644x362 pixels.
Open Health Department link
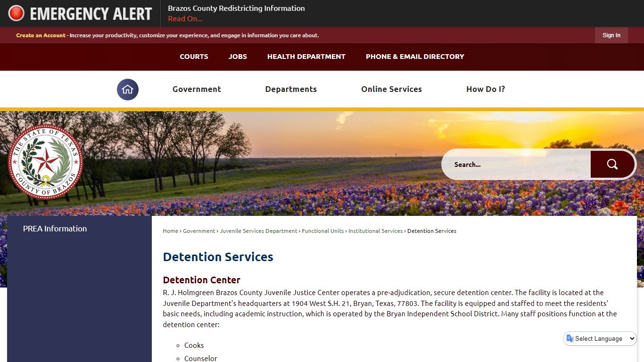(x=306, y=57)
